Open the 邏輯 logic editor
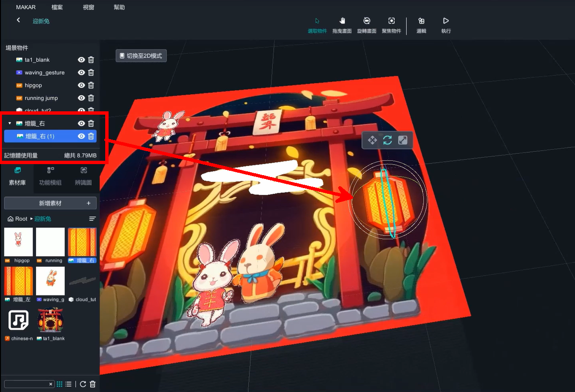 coord(421,25)
